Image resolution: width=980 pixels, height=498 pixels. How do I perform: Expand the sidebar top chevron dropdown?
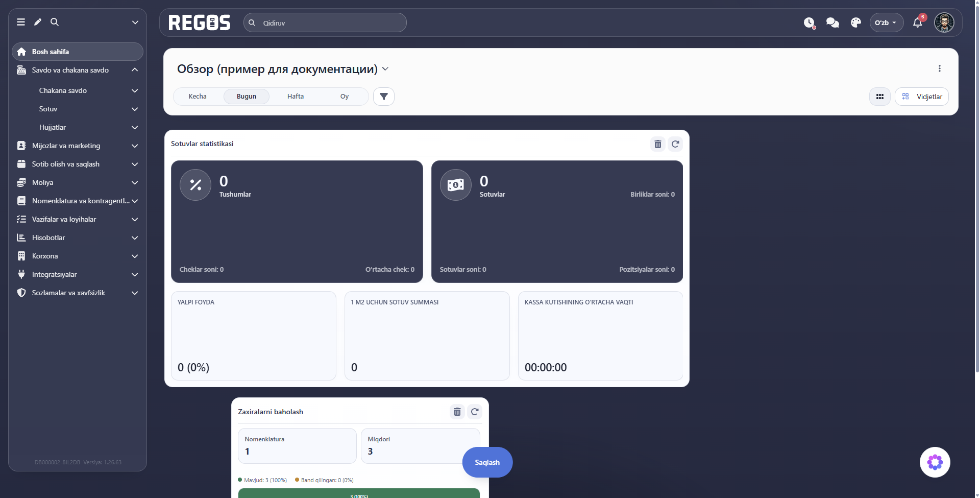(x=135, y=22)
